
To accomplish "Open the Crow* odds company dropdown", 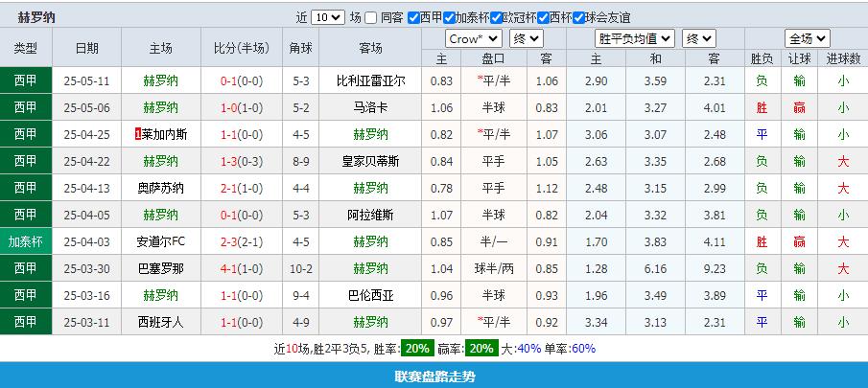I will (474, 38).
